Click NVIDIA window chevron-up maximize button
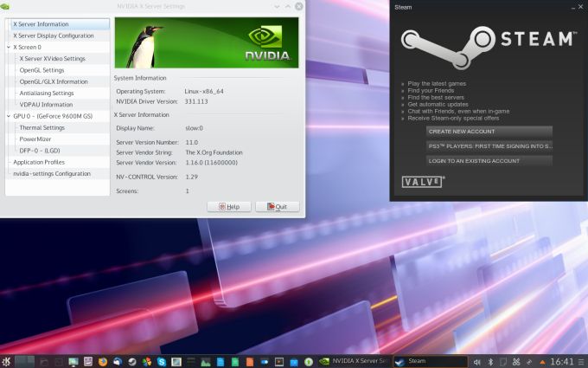This screenshot has width=588, height=368. [x=288, y=6]
